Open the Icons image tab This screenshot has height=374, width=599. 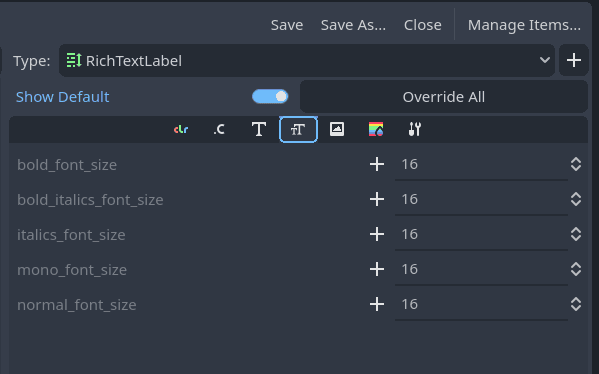click(337, 130)
